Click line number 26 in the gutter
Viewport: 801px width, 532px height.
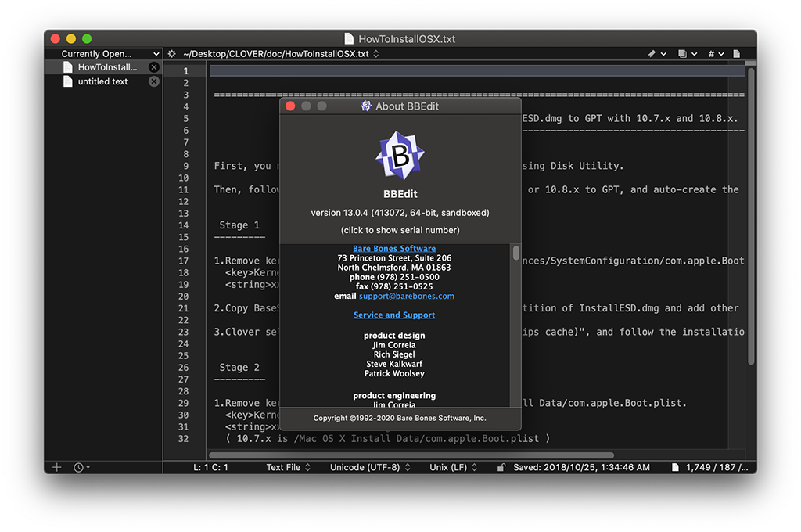[x=183, y=368]
